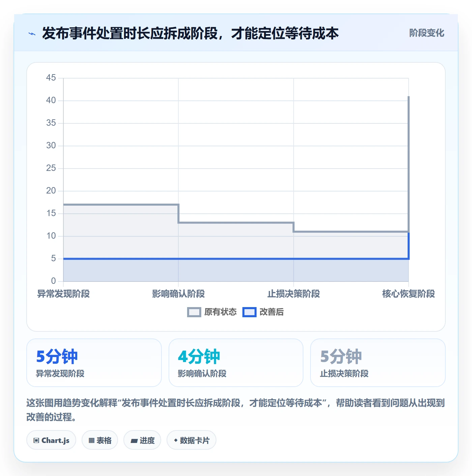Click the y-axis value 20
This screenshot has width=472, height=476.
coord(51,191)
